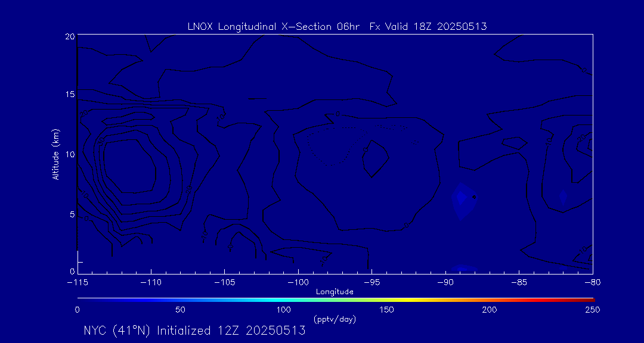The width and height of the screenshot is (644, 343).
Task: Select longitude tick label "-80"
Action: 592,283
